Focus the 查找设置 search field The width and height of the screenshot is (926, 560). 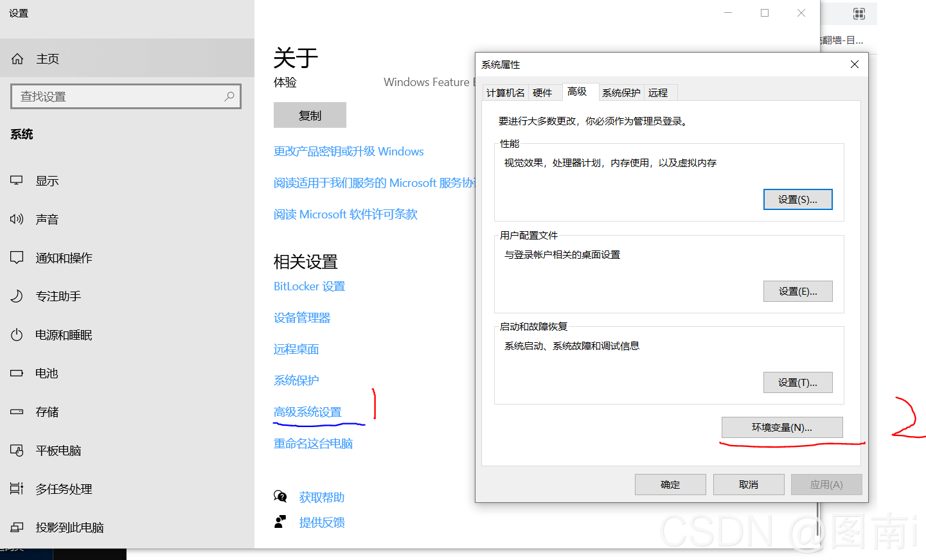click(x=126, y=96)
